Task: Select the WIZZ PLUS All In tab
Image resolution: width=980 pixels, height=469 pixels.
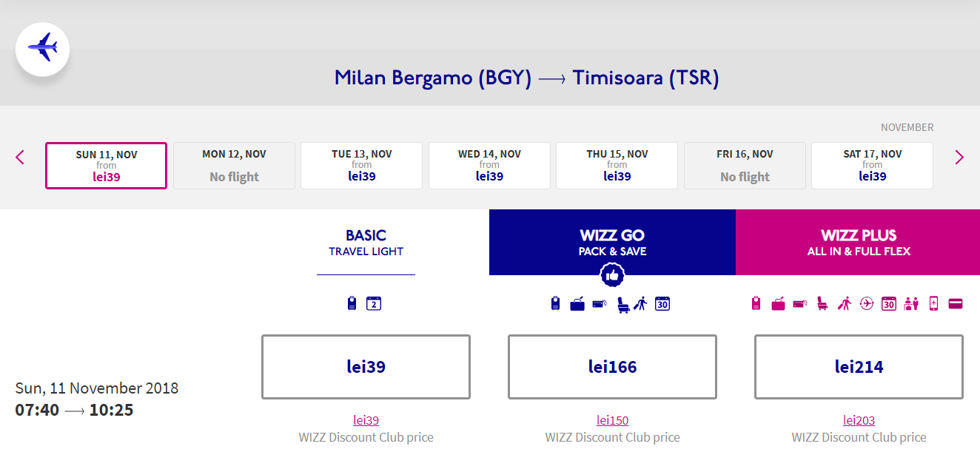Action: [858, 243]
